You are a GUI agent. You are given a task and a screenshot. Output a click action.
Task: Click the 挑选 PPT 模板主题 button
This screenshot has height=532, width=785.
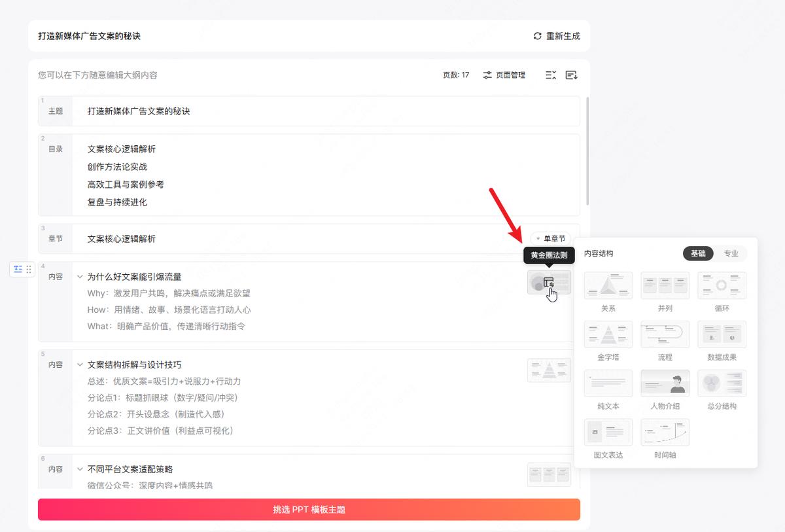coord(309,509)
